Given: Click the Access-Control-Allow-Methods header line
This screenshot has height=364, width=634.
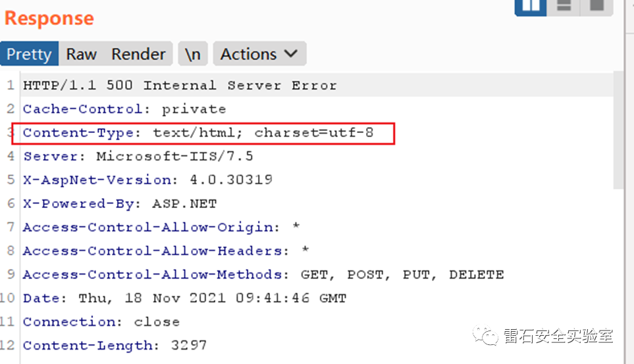Looking at the screenshot, I should click(263, 275).
